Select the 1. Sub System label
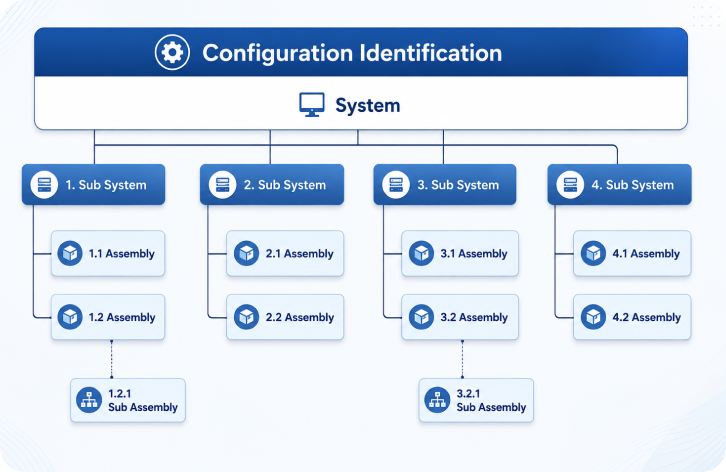726x472 pixels. click(106, 185)
